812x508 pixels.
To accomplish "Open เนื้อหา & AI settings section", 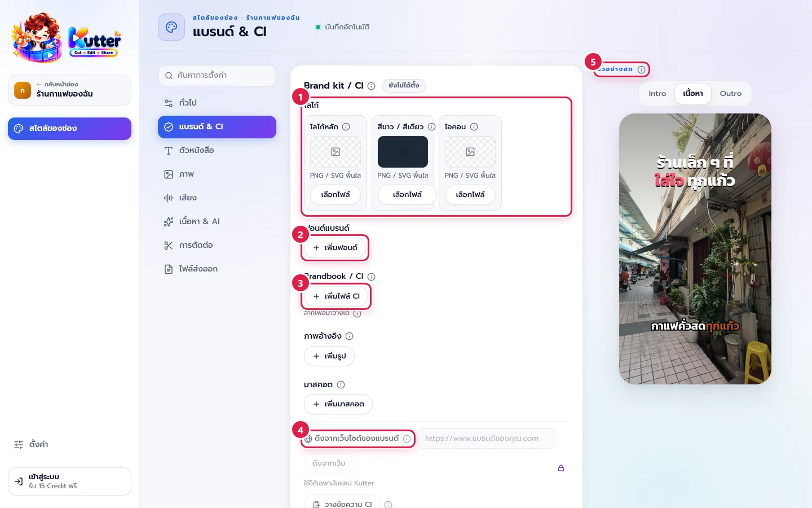I will click(x=217, y=222).
